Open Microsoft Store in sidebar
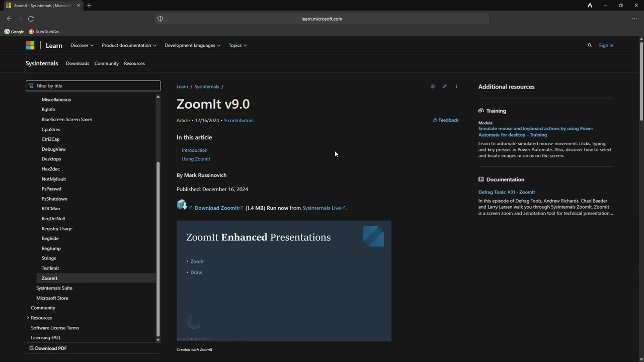 [52, 298]
